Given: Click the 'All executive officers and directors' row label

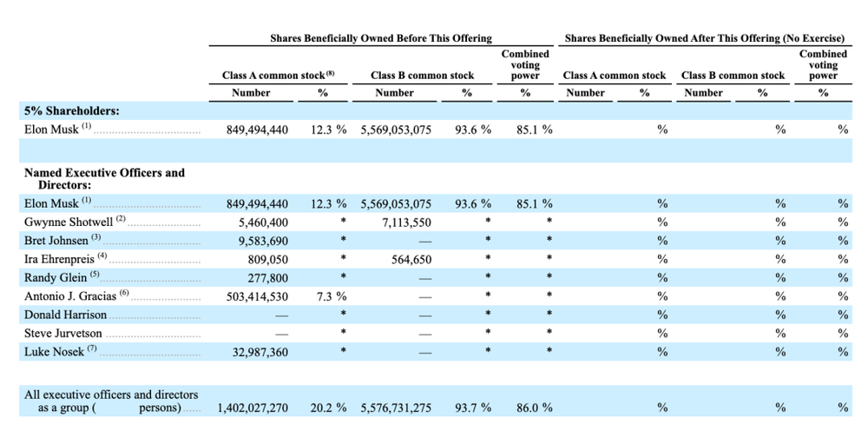Looking at the screenshot, I should 111,401.
